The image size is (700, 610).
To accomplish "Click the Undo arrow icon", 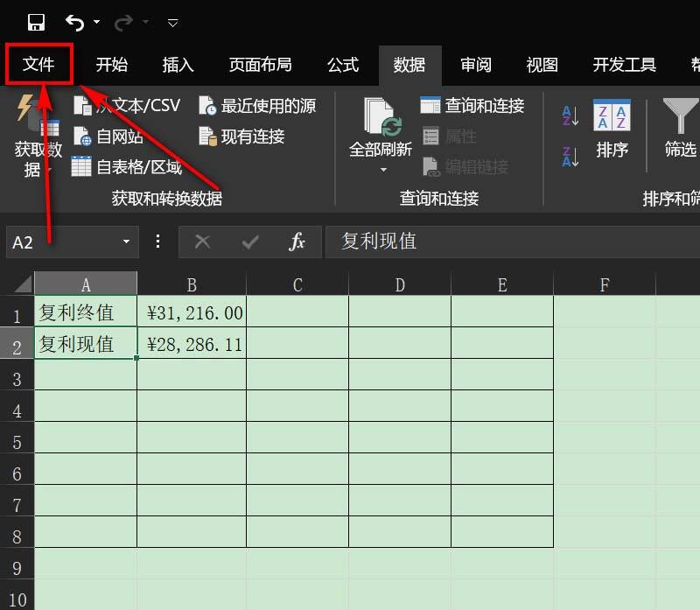I will 74,23.
